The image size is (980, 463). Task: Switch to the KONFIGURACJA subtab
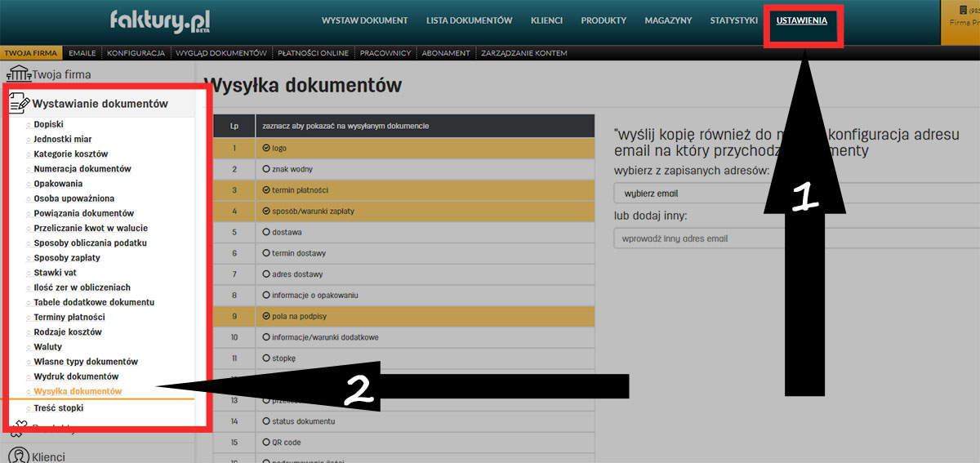coord(136,53)
